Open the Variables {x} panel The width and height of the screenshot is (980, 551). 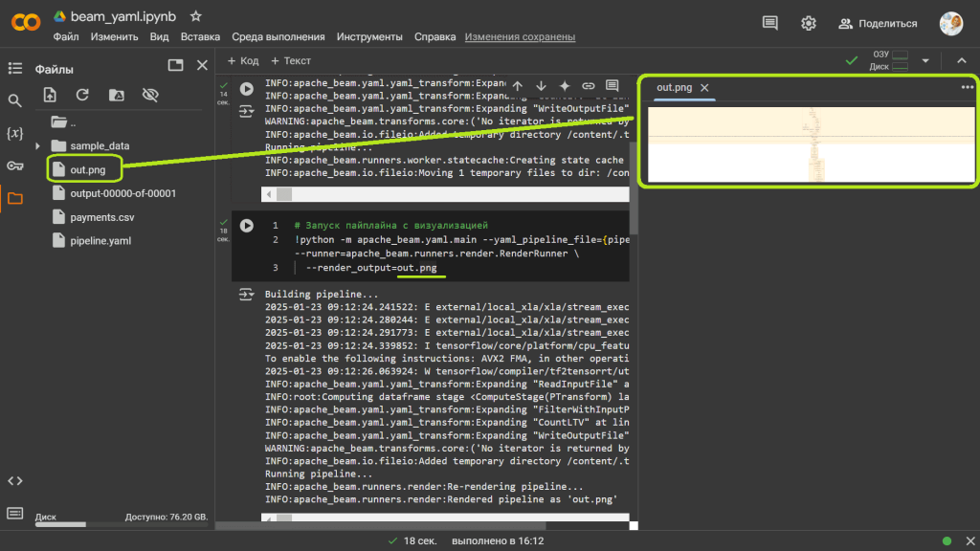tap(15, 133)
